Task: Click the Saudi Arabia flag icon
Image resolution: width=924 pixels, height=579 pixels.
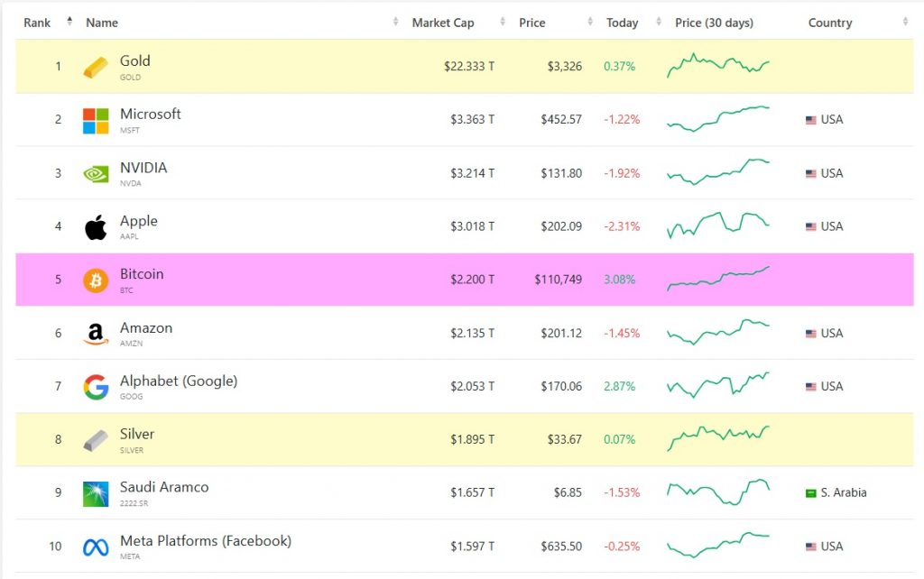Action: 811,493
